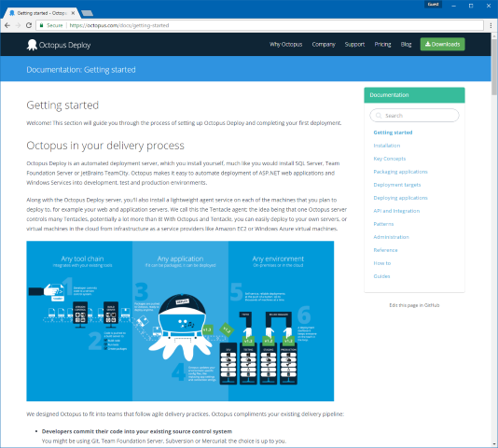Click the Secure padlock icon
Screen dimensions: 498x448
point(41,25)
